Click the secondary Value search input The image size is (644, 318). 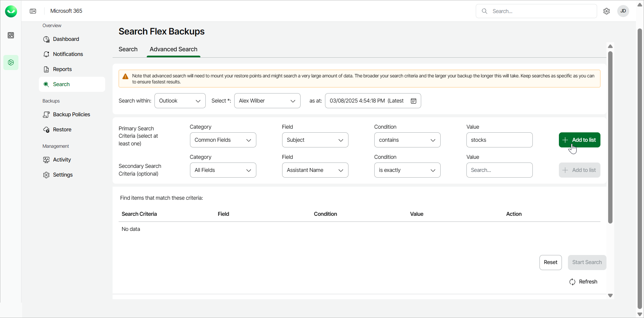[x=499, y=170]
